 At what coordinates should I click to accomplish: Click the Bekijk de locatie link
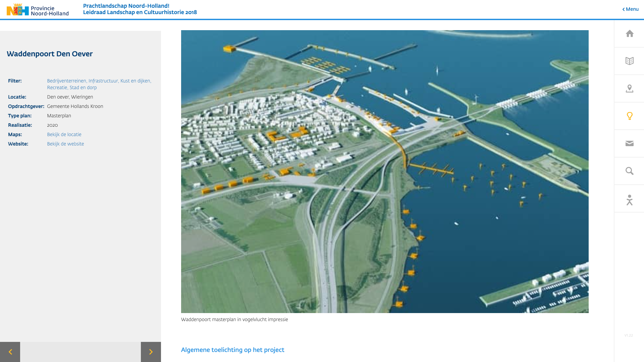point(64,134)
